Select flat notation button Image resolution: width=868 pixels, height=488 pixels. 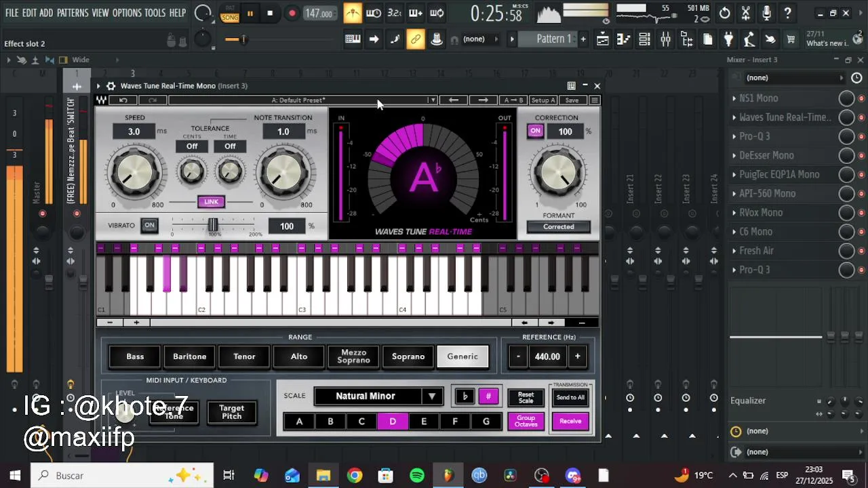pyautogui.click(x=465, y=396)
